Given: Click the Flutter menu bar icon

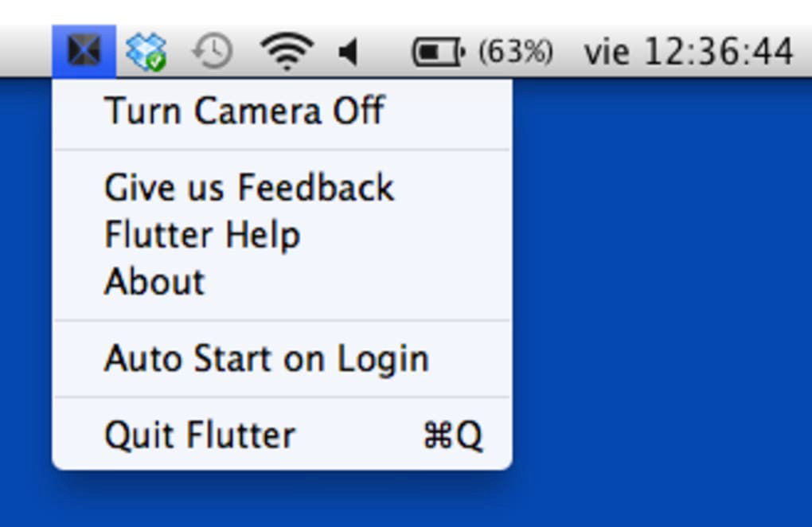Looking at the screenshot, I should tap(84, 51).
